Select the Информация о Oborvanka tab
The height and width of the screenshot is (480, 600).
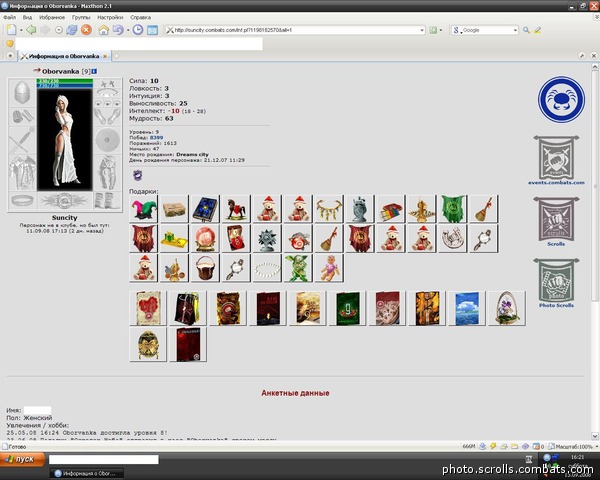click(x=64, y=56)
